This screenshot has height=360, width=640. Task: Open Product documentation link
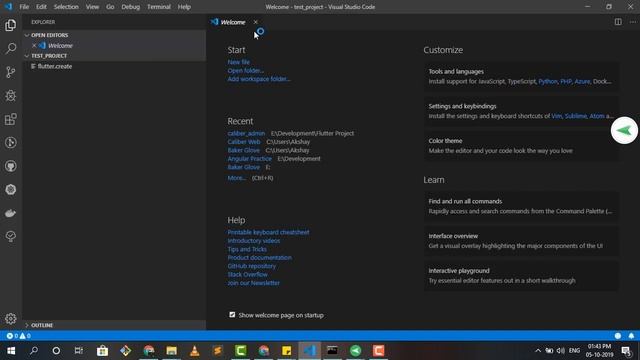tap(260, 258)
